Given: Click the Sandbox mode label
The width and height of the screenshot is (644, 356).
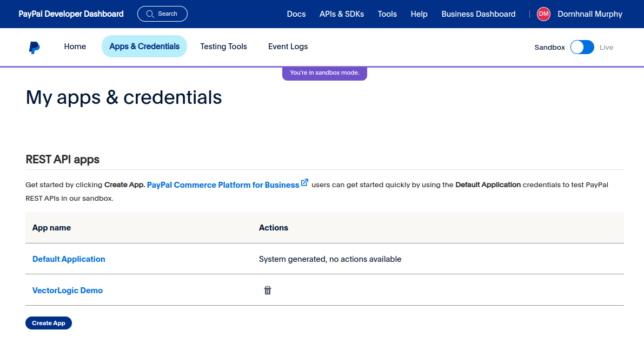Looking at the screenshot, I should coord(549,47).
